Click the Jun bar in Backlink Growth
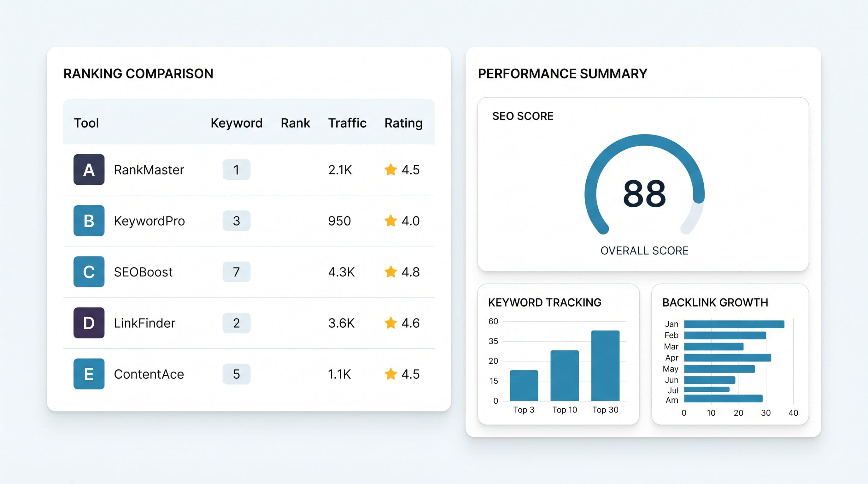Viewport: 868px width, 484px height. 710,380
